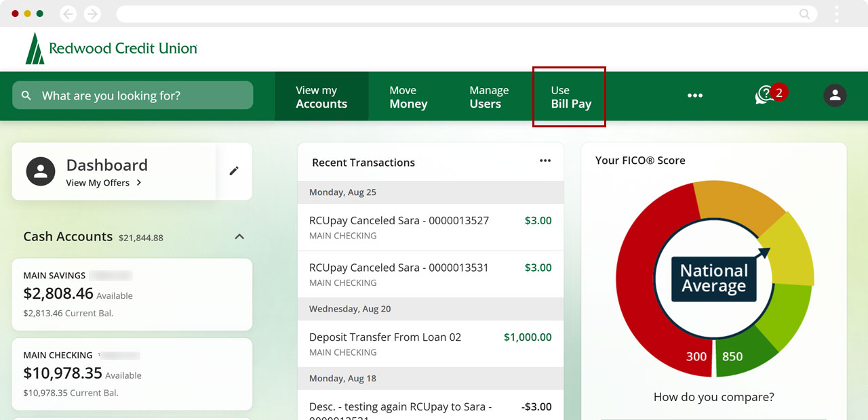Open the user profile avatar icon
Screen dimensions: 868x420
(835, 96)
